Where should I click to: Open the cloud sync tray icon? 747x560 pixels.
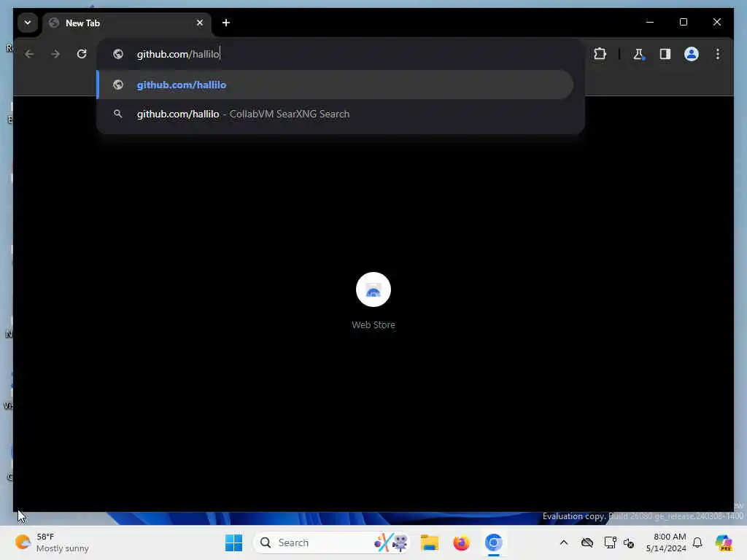[x=587, y=542]
